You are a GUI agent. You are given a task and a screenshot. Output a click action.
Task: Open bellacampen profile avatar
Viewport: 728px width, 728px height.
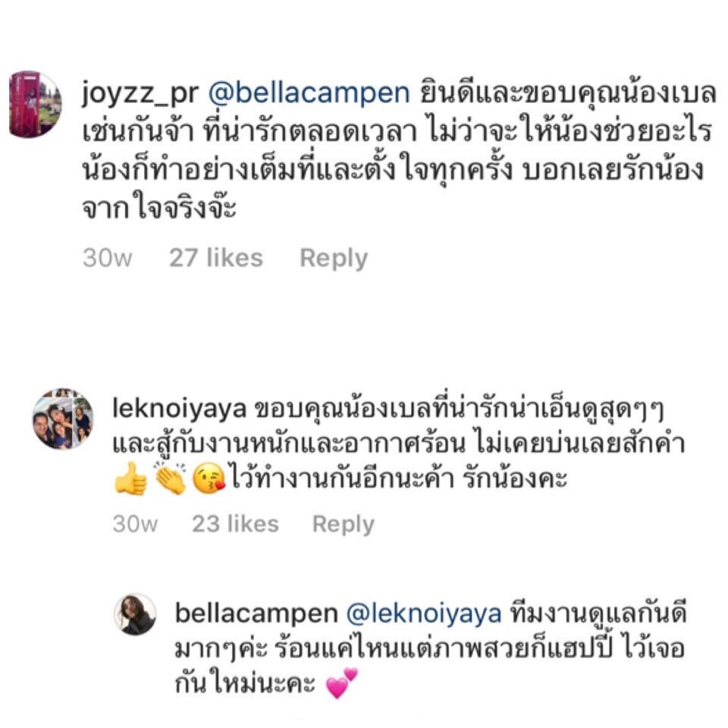click(x=135, y=613)
